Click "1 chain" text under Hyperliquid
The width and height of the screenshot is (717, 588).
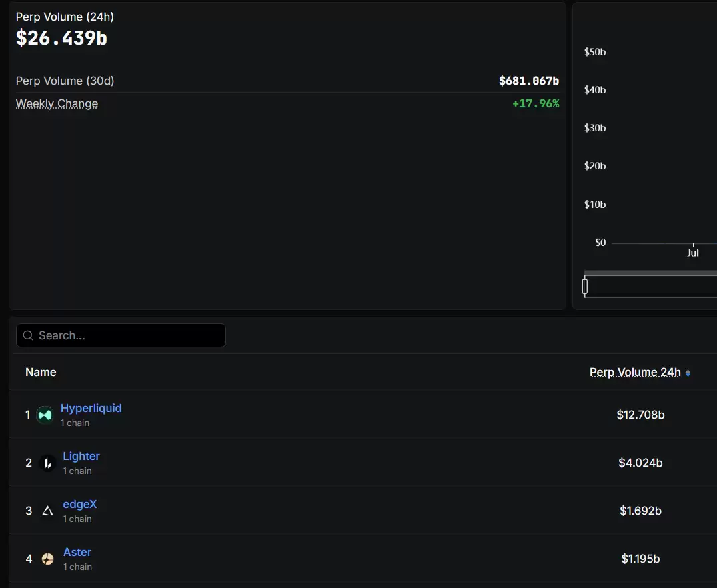click(x=75, y=423)
